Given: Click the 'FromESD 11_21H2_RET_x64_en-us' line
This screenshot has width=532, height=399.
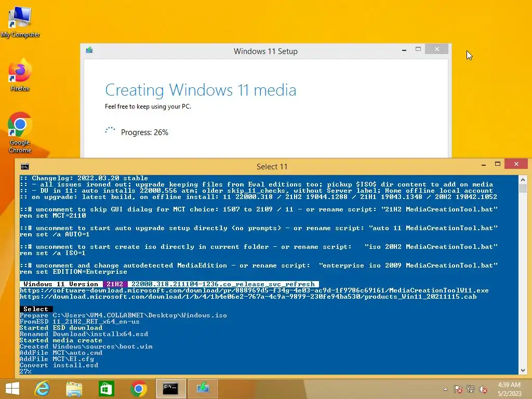Looking at the screenshot, I should click(x=79, y=322).
